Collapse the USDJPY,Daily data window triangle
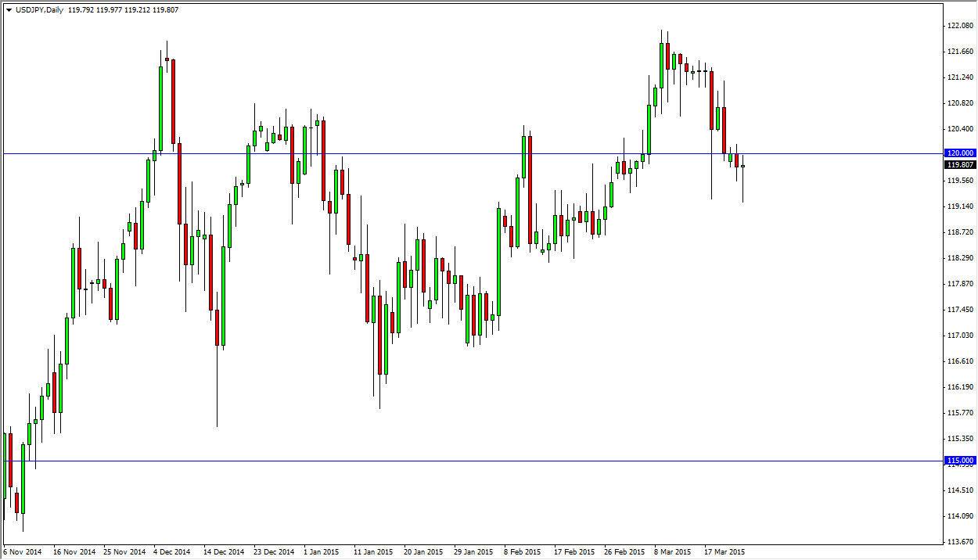This screenshot has height=560, width=978. click(x=9, y=9)
